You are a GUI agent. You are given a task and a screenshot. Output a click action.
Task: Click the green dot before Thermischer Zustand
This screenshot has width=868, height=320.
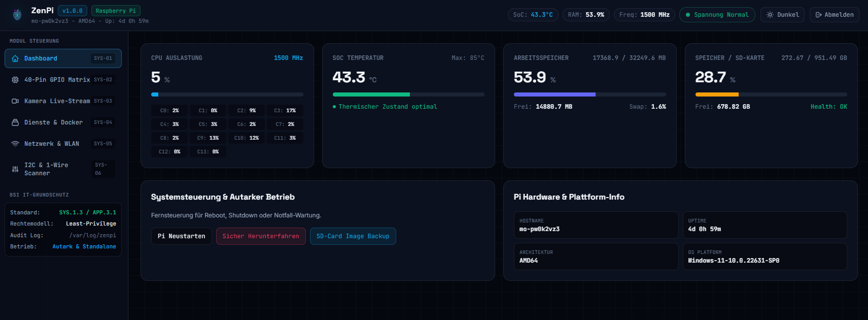coord(334,107)
